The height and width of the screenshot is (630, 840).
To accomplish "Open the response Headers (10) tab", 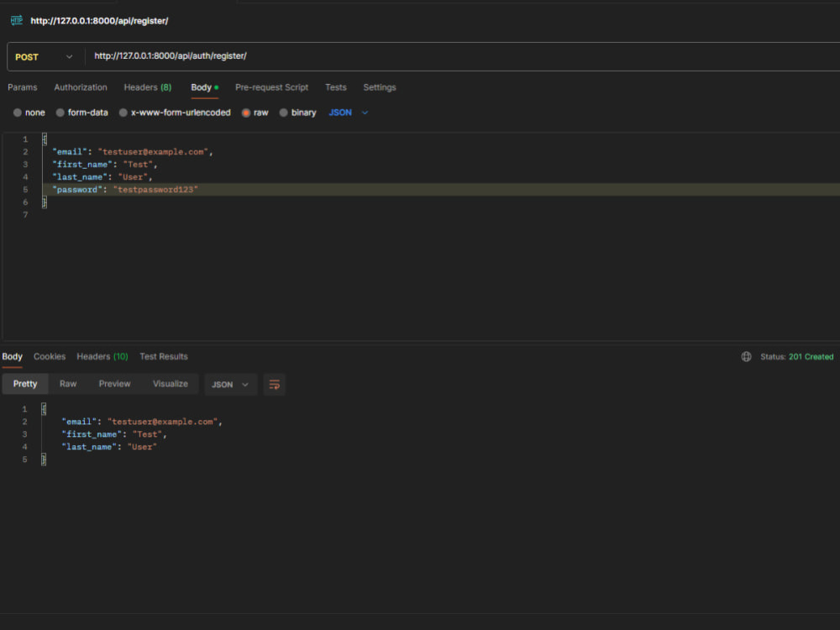I will pos(102,357).
